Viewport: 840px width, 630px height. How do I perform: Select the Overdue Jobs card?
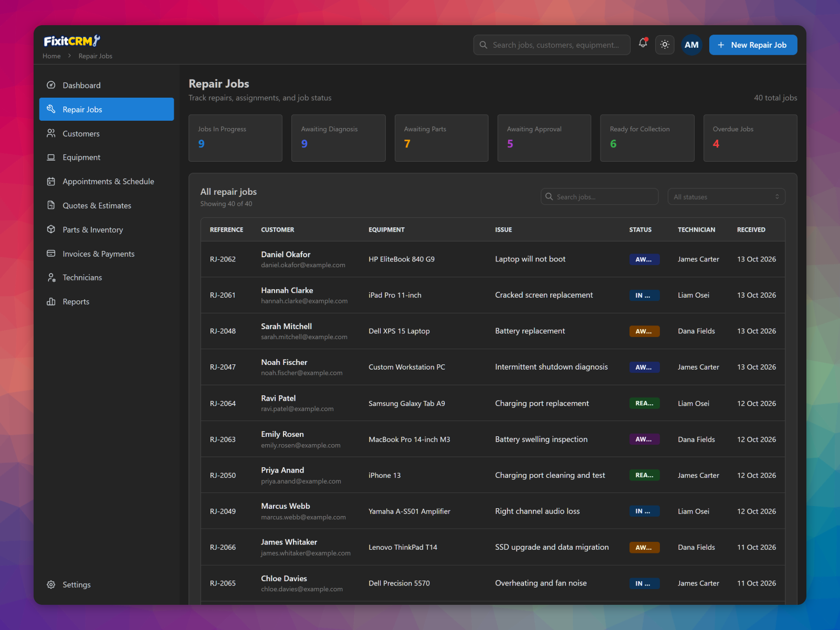click(750, 138)
